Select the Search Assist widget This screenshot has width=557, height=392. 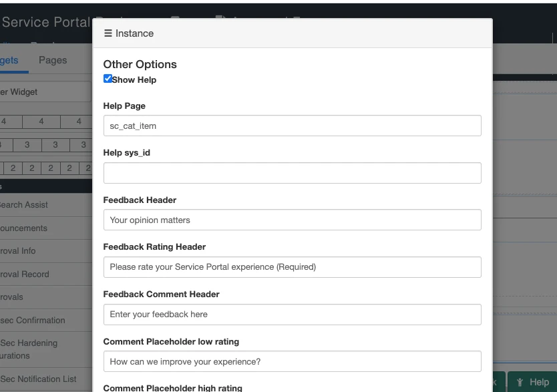coord(23,205)
